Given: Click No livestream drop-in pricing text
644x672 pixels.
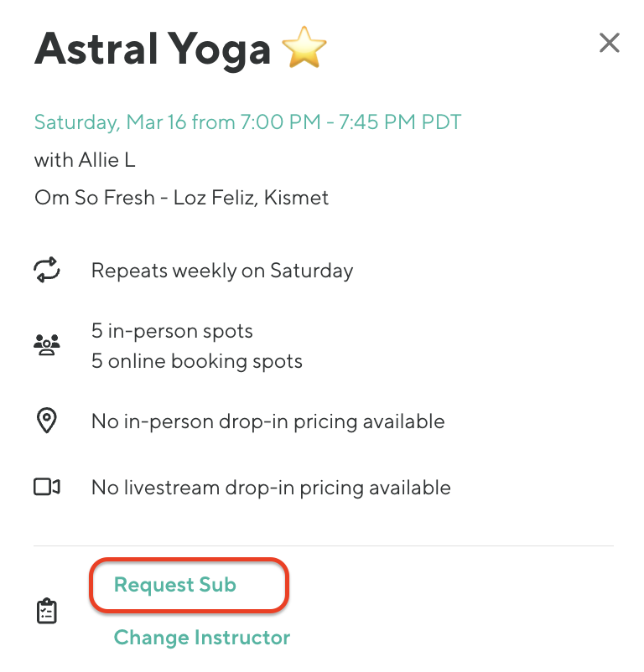Looking at the screenshot, I should (271, 488).
